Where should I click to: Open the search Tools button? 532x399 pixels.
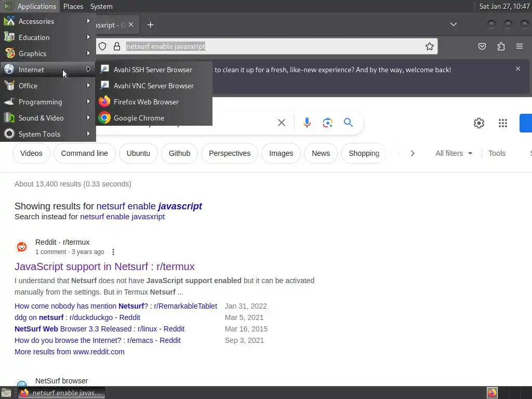tap(497, 153)
